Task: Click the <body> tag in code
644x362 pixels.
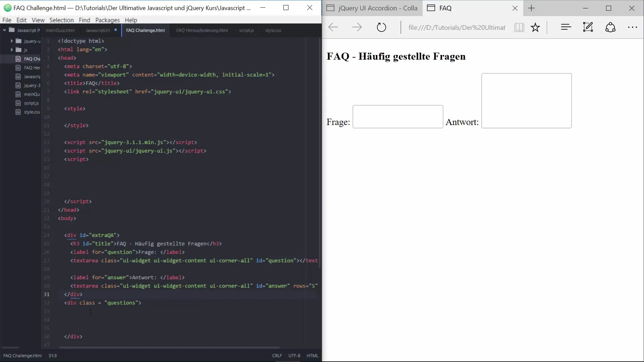Action: pyautogui.click(x=67, y=218)
